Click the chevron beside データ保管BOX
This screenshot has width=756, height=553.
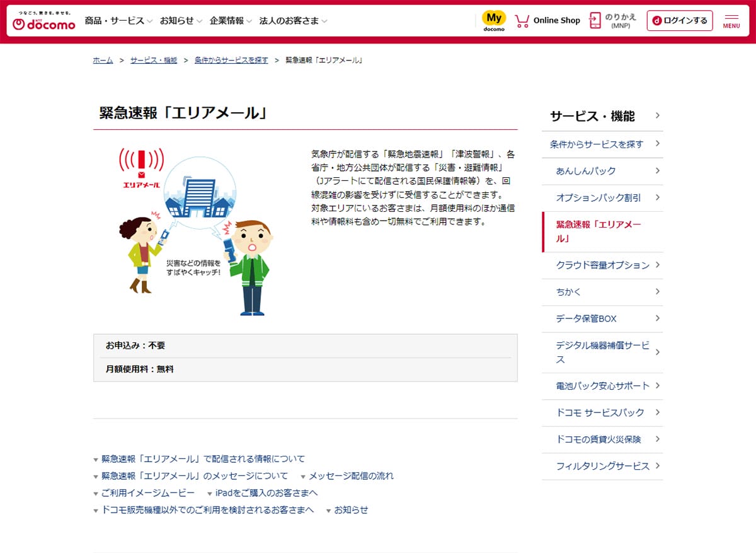coord(657,318)
